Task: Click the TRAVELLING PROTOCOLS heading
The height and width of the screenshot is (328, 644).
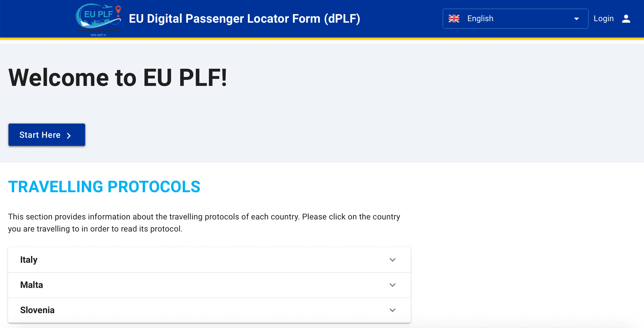Action: [104, 187]
